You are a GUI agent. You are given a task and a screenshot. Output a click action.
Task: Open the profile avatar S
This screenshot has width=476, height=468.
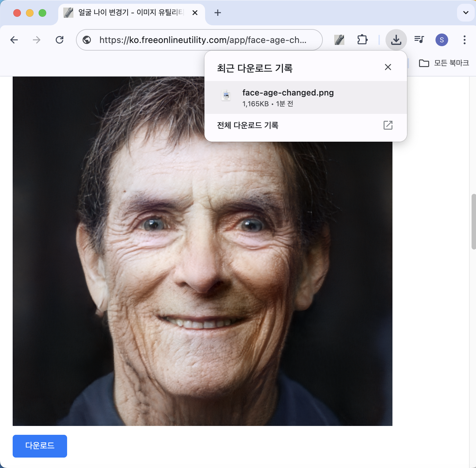click(x=442, y=40)
